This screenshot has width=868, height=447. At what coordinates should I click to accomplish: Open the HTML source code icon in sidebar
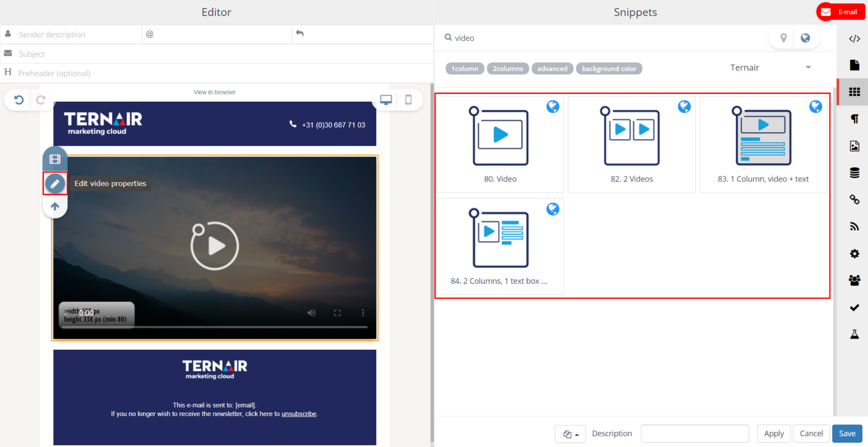coord(854,38)
